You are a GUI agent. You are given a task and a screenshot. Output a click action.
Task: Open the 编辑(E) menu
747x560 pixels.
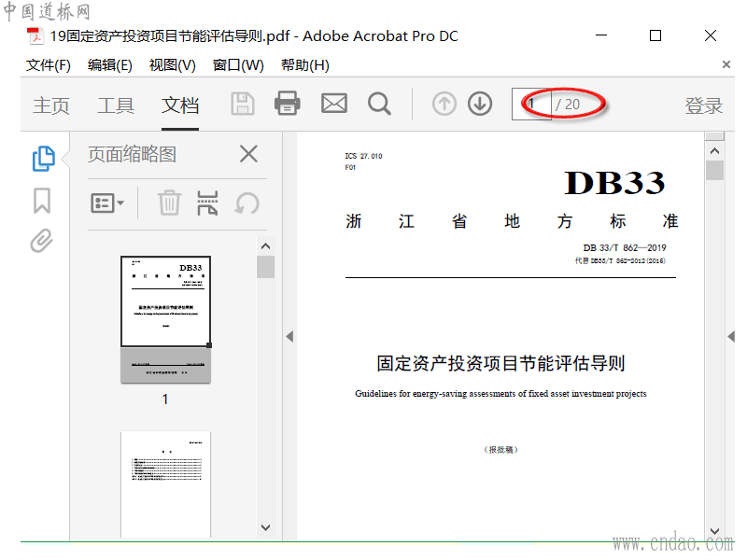pyautogui.click(x=110, y=65)
